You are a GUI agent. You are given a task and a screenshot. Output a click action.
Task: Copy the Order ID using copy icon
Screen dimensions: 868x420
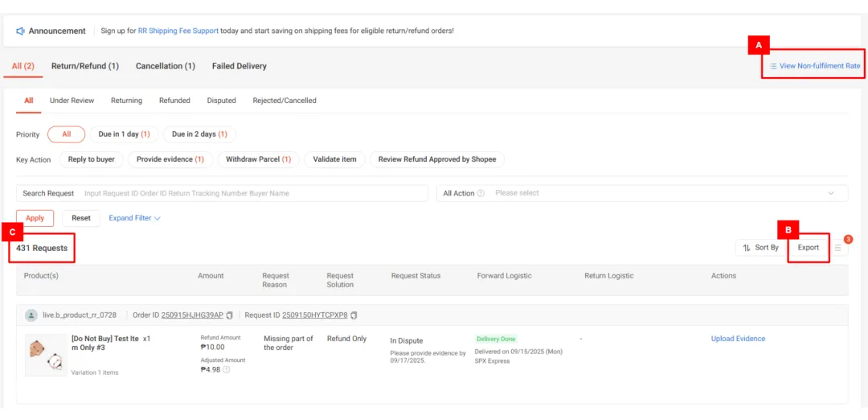click(x=230, y=315)
